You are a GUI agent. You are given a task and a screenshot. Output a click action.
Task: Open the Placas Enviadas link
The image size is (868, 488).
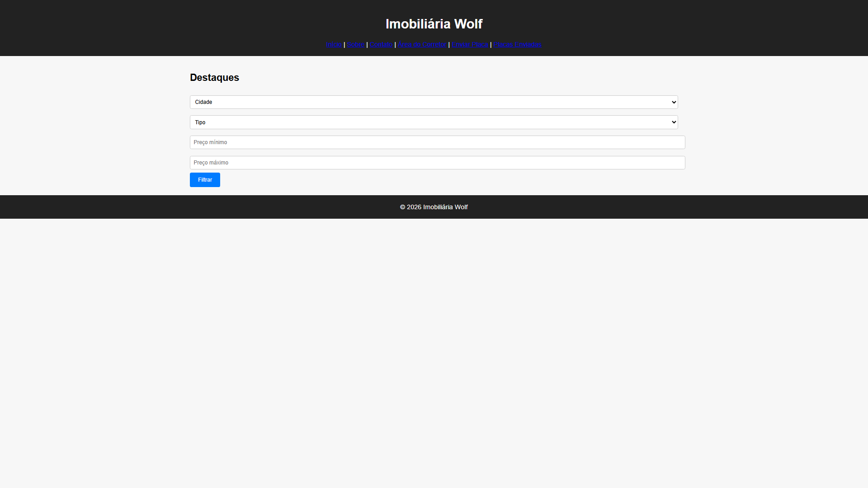coord(517,44)
